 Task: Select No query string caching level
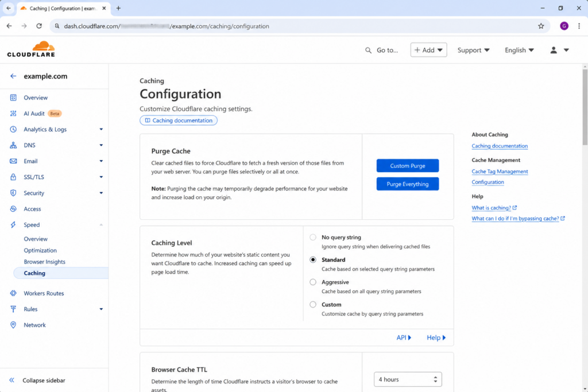point(313,237)
